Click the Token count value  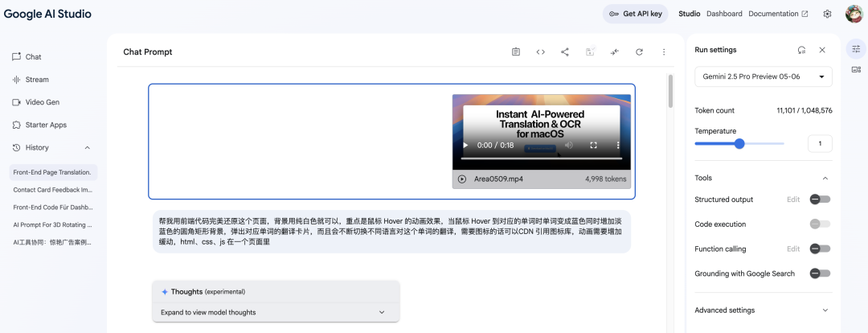point(805,111)
